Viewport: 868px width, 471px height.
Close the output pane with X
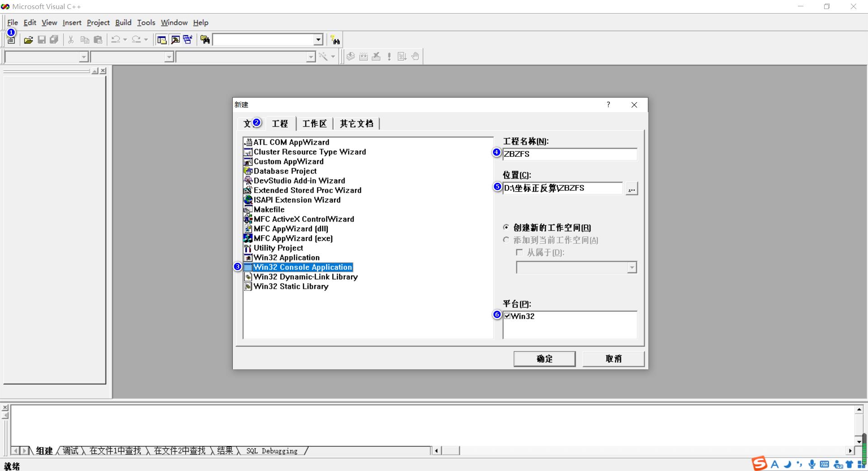[x=5, y=408]
